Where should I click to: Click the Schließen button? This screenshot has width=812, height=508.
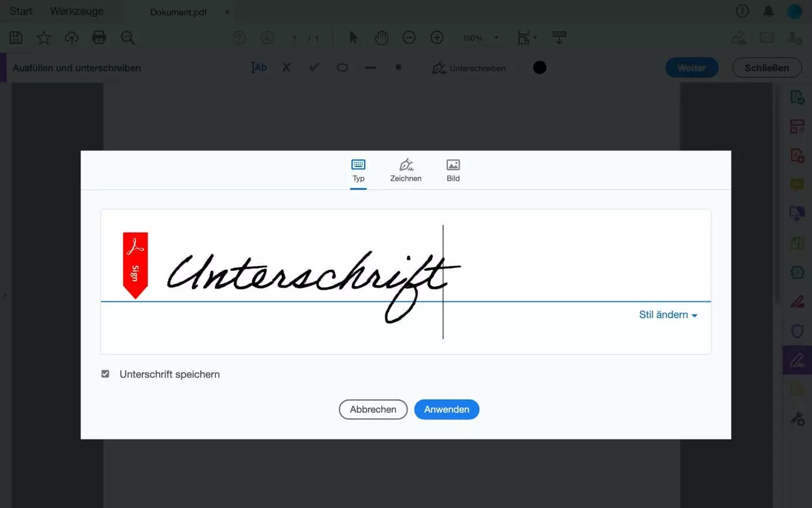[767, 67]
